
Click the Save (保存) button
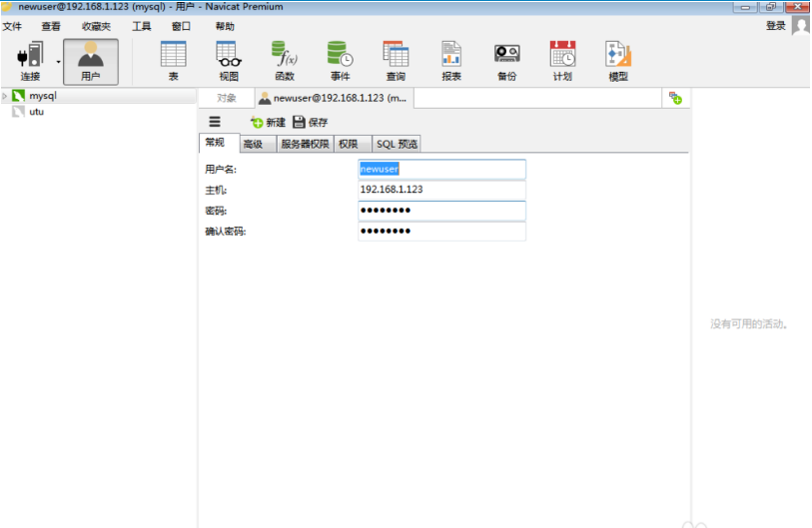(x=311, y=122)
